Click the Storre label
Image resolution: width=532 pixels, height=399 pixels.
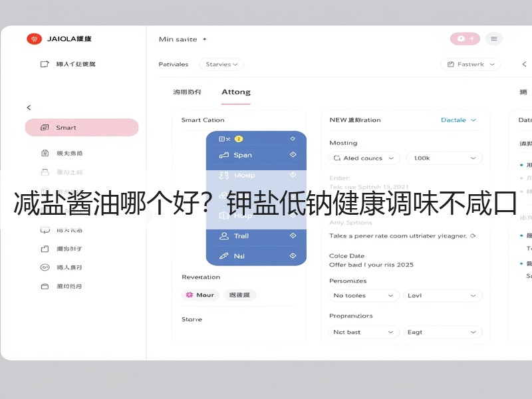(192, 319)
